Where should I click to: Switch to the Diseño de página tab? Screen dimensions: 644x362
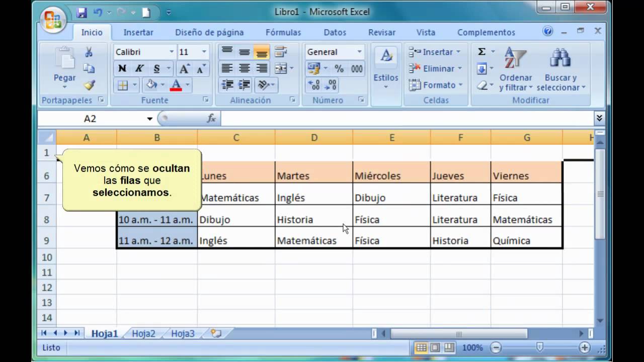pos(209,32)
